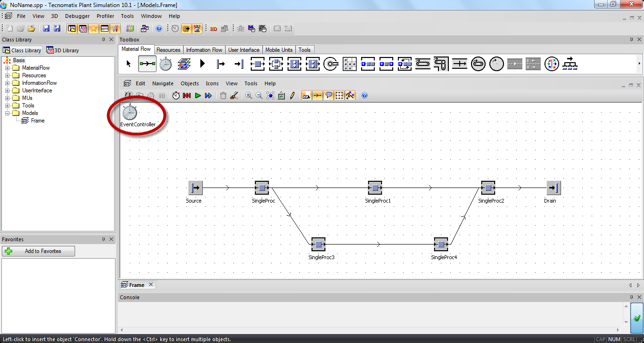Image resolution: width=644 pixels, height=343 pixels.
Task: Select the Frame item under Models
Action: (x=37, y=121)
